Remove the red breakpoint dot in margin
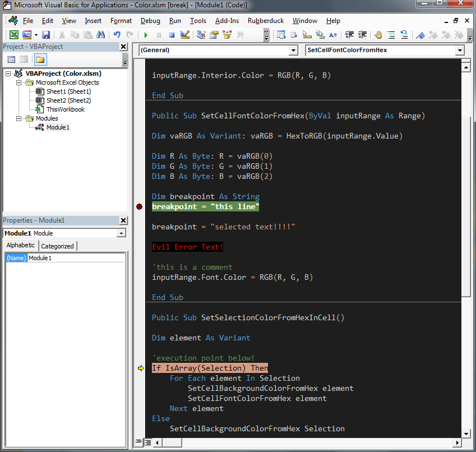The image size is (476, 452). 140,207
